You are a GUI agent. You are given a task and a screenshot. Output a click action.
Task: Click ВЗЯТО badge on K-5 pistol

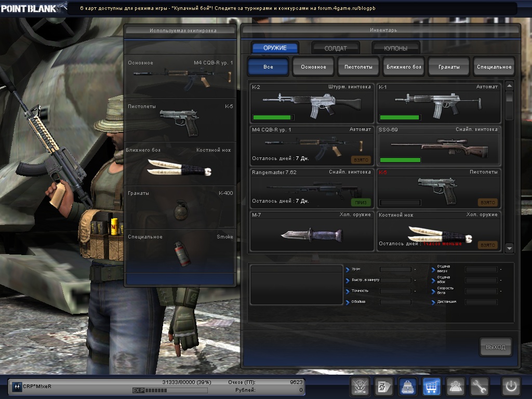click(x=487, y=203)
